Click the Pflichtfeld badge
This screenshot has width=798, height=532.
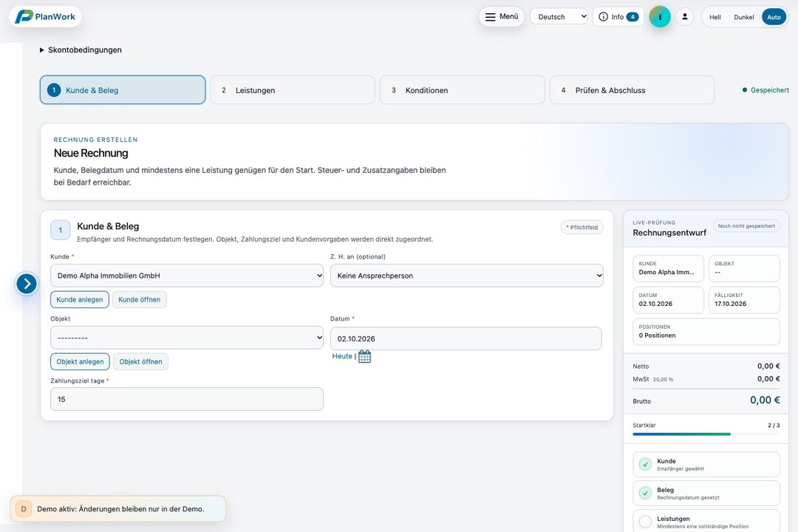tap(582, 227)
